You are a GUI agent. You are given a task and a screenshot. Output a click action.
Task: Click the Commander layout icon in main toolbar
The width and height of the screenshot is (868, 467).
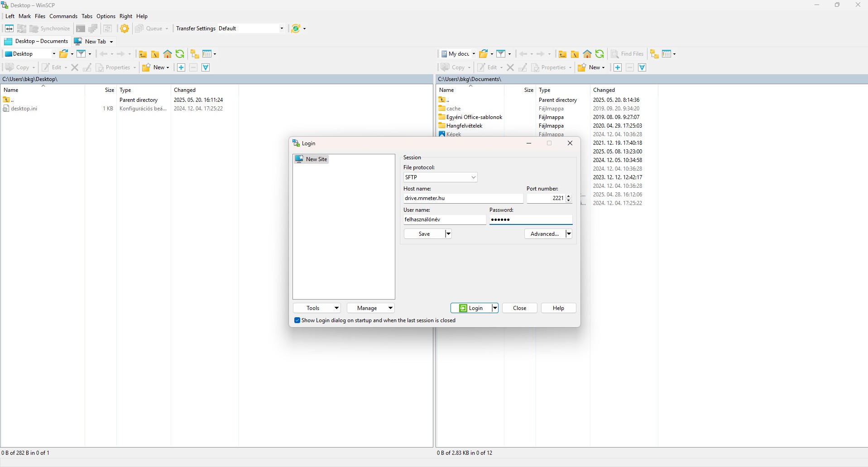coord(9,29)
